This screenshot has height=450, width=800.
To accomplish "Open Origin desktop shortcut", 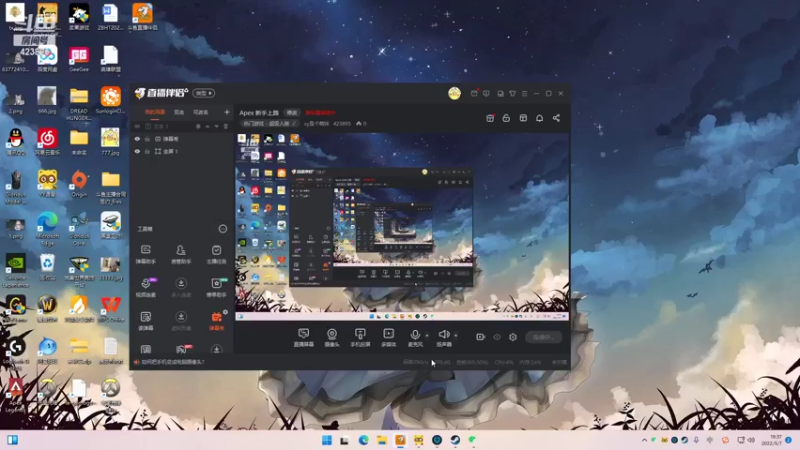I will pyautogui.click(x=79, y=184).
